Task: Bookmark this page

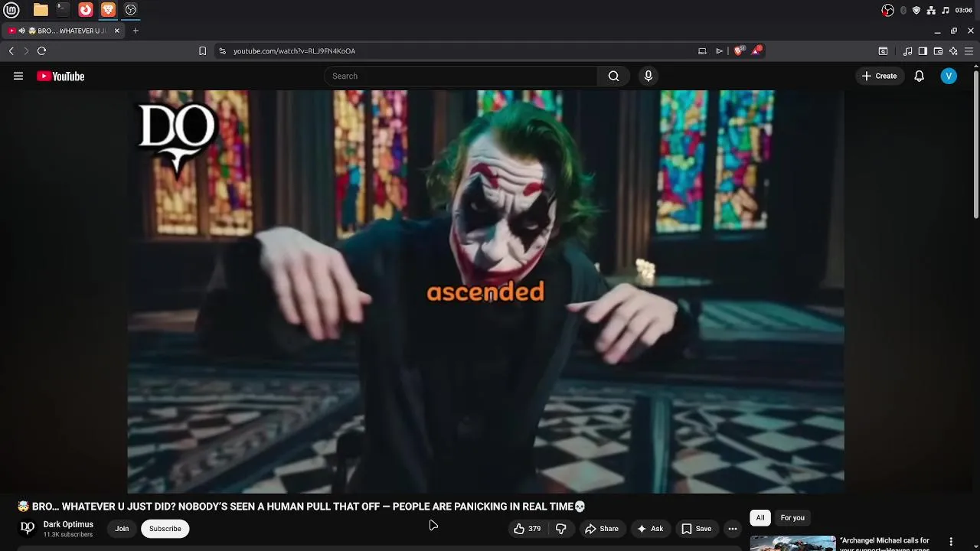Action: (202, 51)
